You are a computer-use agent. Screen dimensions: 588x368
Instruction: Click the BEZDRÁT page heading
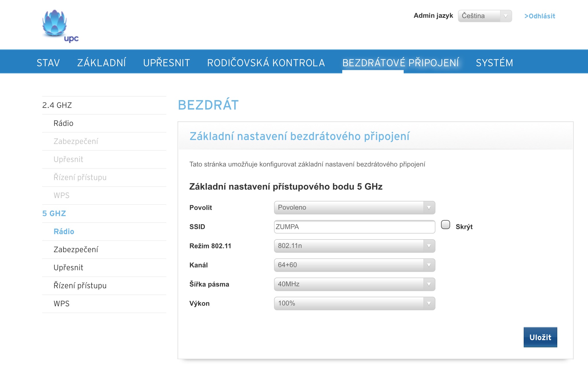(x=208, y=105)
